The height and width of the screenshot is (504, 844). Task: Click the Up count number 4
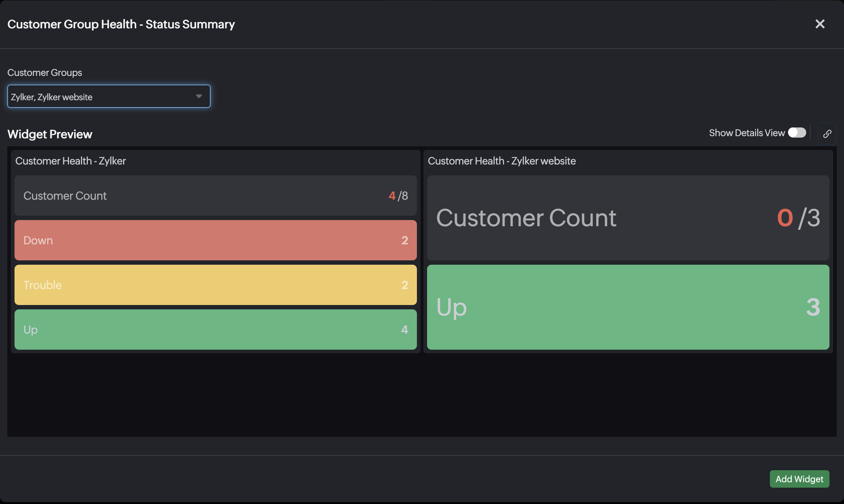coord(404,330)
